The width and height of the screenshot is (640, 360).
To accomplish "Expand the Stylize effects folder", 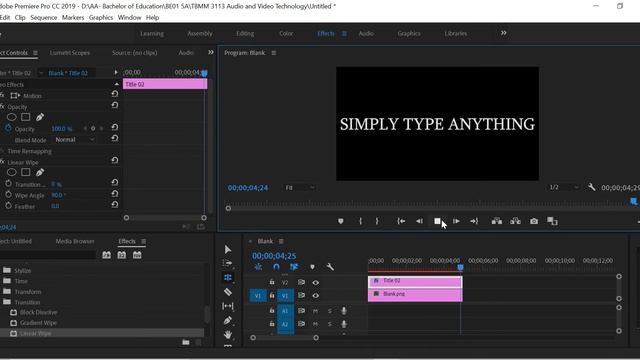I will 7,270.
